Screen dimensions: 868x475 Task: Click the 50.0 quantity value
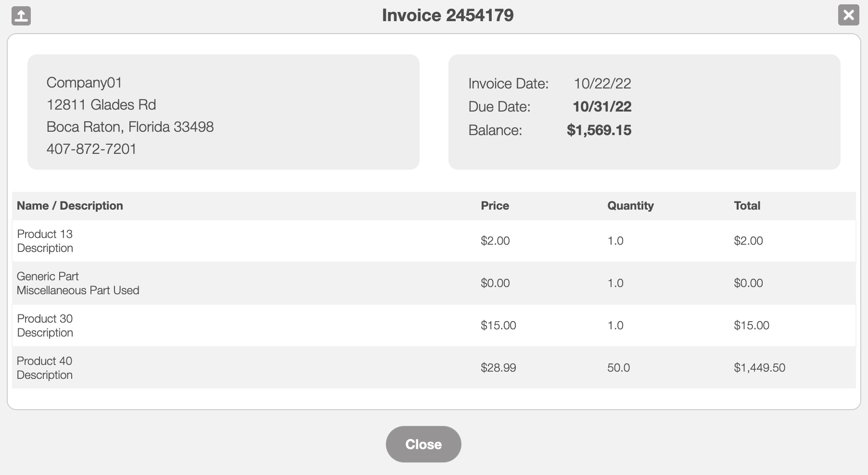(618, 368)
